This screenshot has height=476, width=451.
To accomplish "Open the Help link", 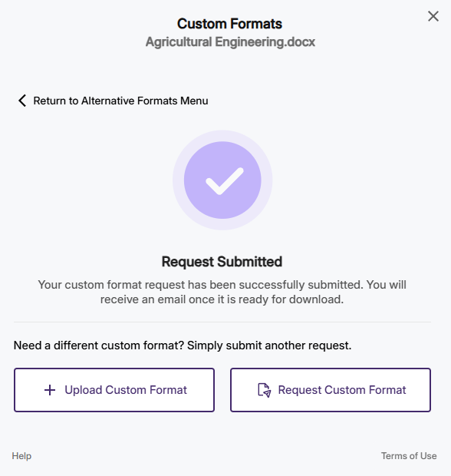I will tap(21, 456).
